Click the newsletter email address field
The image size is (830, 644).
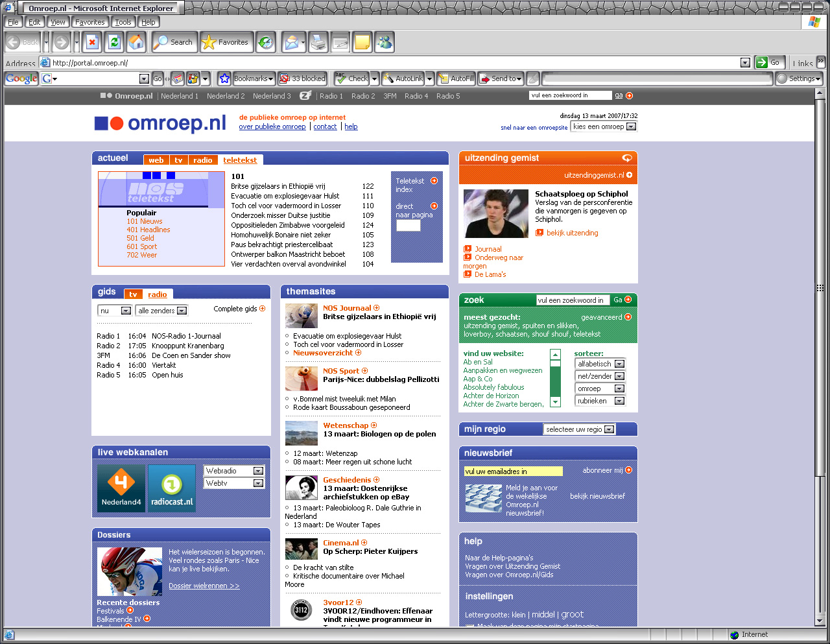[514, 471]
